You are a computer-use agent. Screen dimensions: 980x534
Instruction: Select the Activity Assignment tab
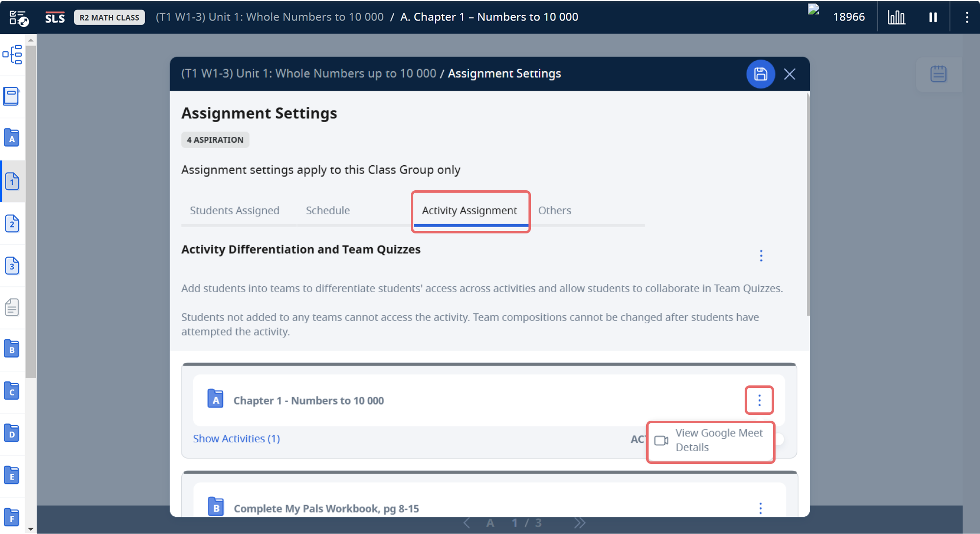point(469,210)
